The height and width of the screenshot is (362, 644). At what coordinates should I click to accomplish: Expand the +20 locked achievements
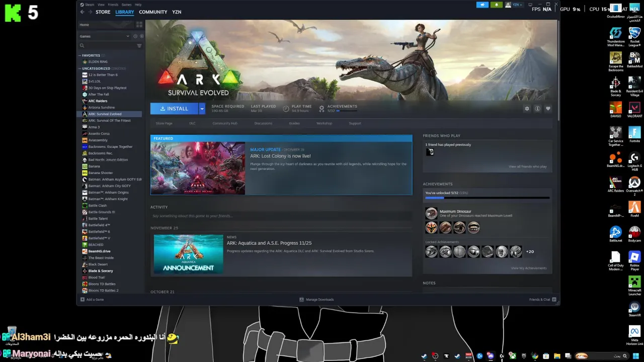[x=530, y=251]
